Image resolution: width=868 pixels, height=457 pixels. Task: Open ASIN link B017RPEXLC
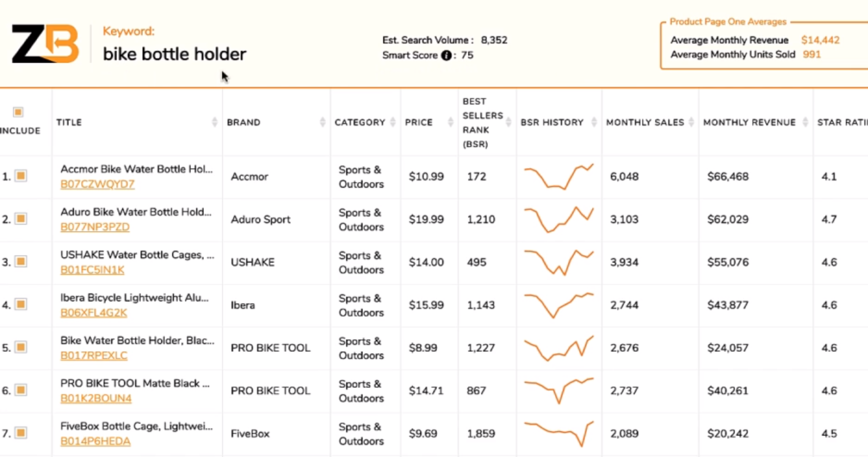pos(94,356)
